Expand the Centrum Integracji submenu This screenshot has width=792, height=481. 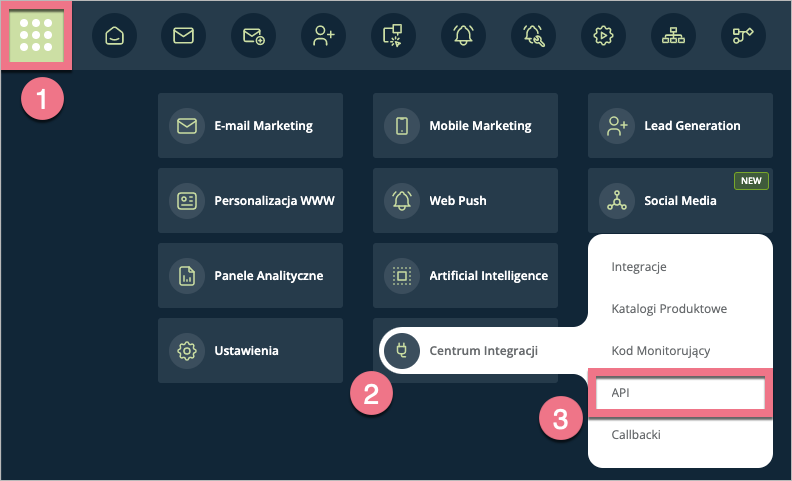470,351
